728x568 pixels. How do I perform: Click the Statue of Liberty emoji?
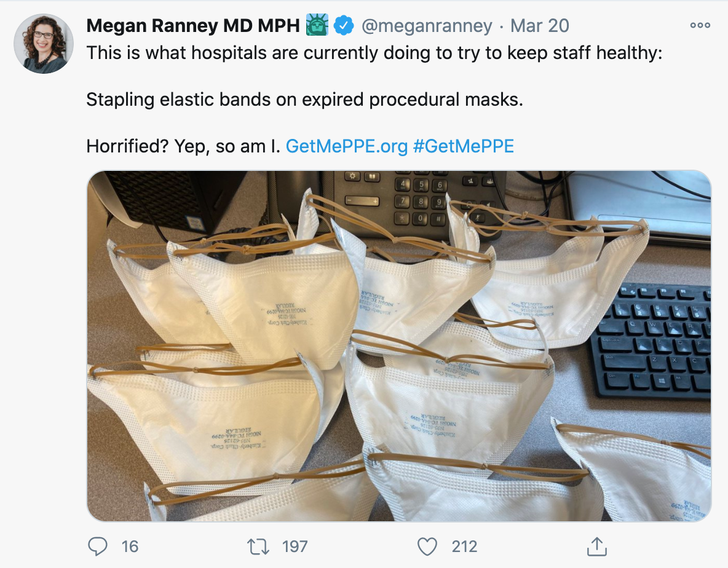click(317, 25)
